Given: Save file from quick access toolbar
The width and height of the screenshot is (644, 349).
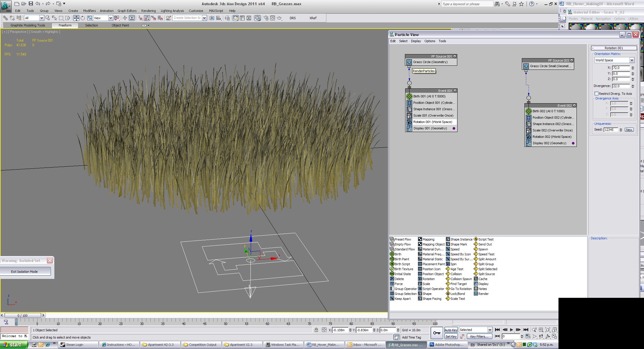Looking at the screenshot, I should pyautogui.click(x=31, y=4).
